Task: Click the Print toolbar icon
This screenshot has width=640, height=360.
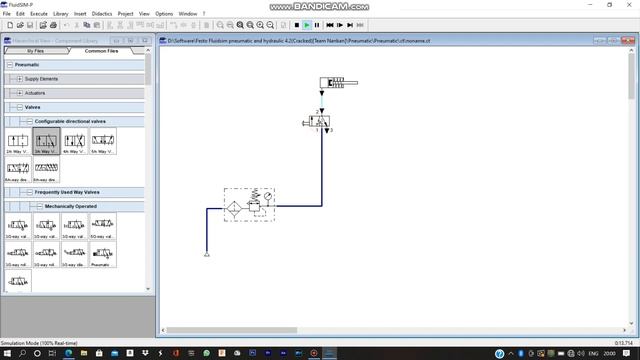Action: tap(53, 25)
